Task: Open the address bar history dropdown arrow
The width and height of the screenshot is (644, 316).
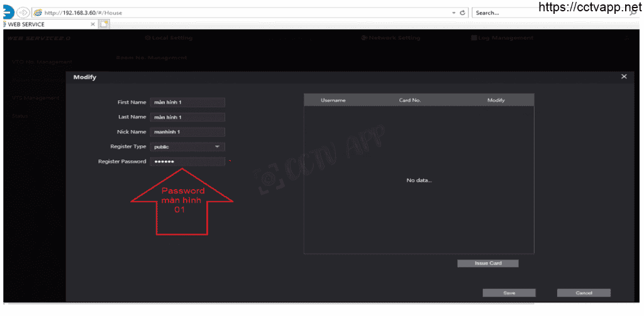Action: pyautogui.click(x=454, y=13)
